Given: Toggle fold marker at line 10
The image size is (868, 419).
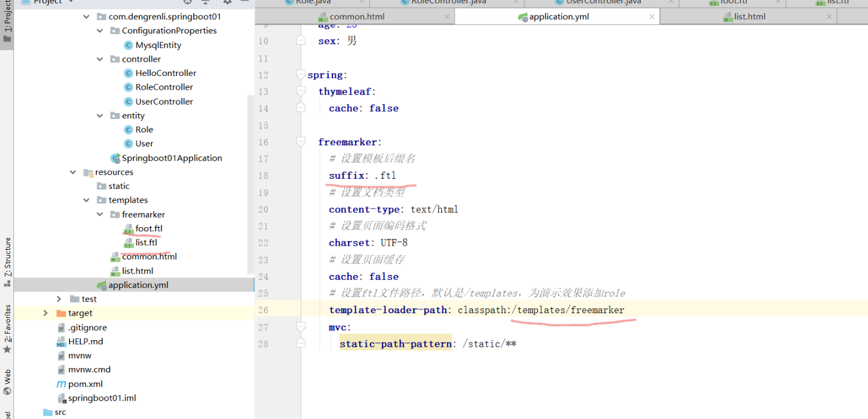Looking at the screenshot, I should (301, 41).
